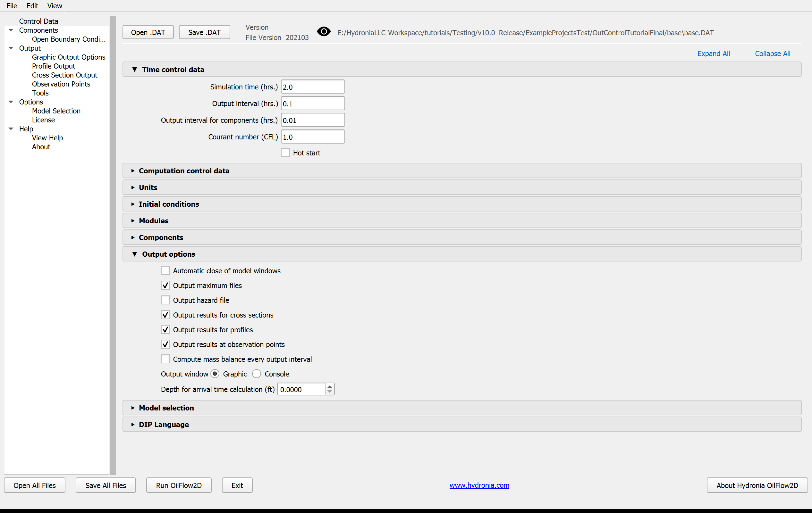
Task: Click the Courant number (CFL) field
Action: pyautogui.click(x=313, y=137)
